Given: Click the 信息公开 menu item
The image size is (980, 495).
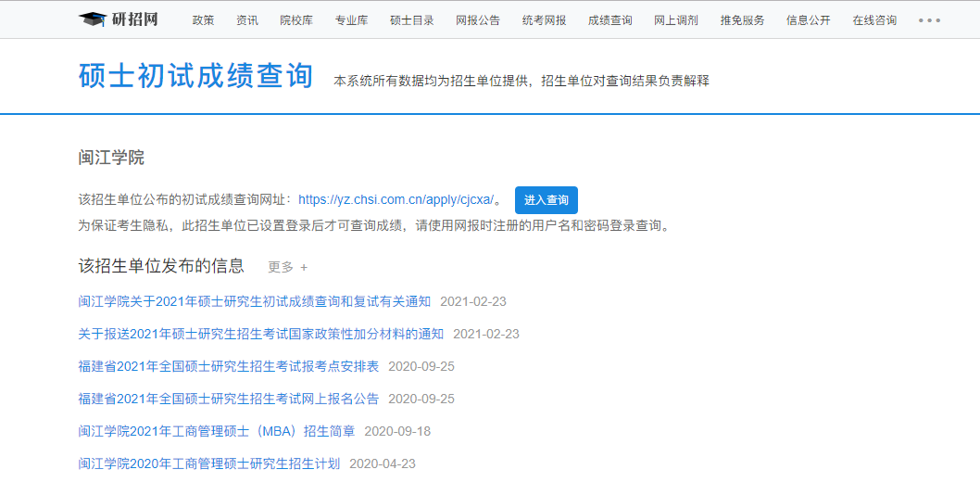Looking at the screenshot, I should pos(808,20).
